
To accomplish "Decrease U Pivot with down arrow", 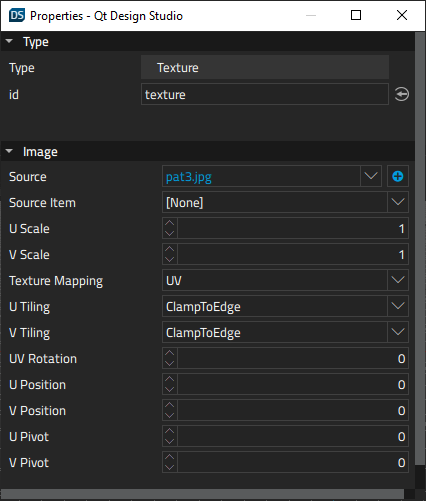I will [x=170, y=441].
